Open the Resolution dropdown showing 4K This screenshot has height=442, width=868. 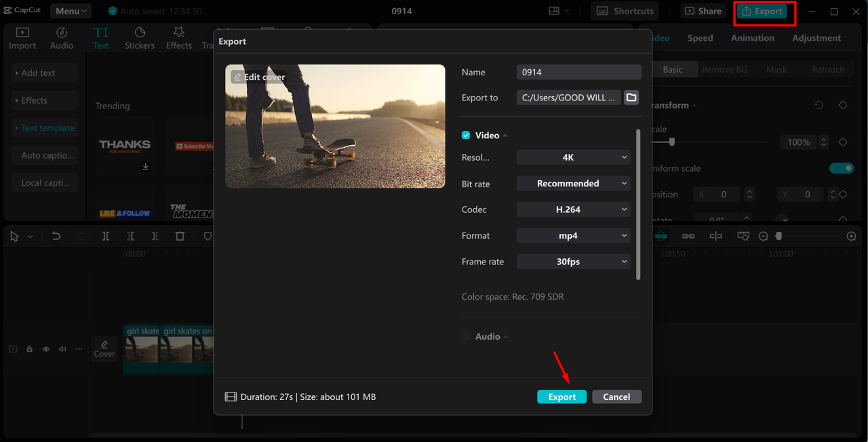coord(574,157)
